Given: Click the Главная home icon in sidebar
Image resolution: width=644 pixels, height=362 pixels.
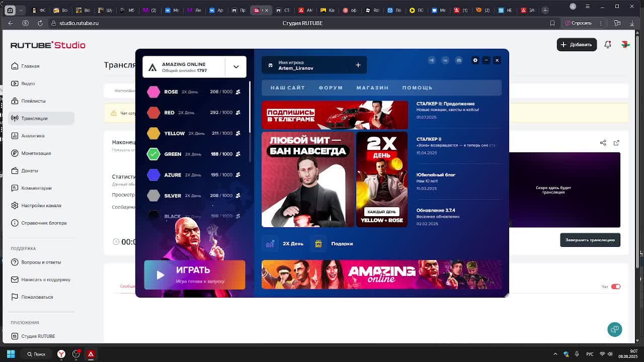Looking at the screenshot, I should tap(15, 66).
